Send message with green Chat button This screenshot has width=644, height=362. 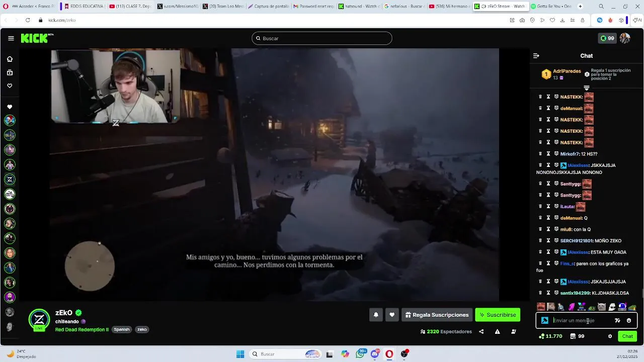[x=627, y=336]
